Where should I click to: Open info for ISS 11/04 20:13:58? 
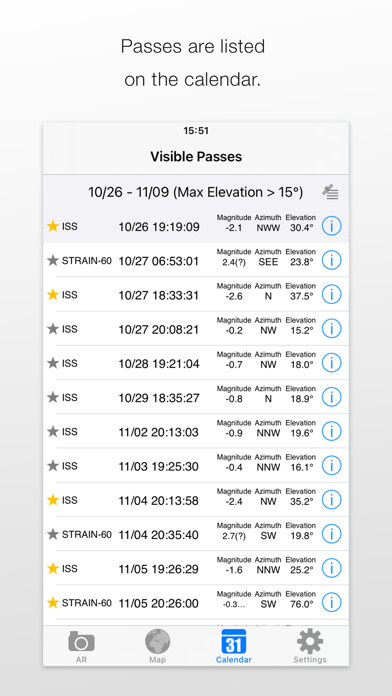tap(331, 500)
